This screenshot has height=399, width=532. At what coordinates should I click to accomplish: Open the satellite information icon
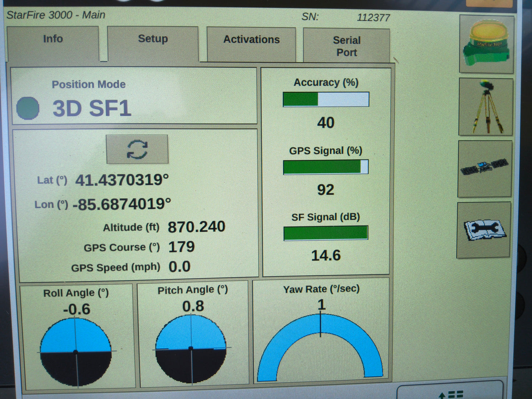[485, 169]
